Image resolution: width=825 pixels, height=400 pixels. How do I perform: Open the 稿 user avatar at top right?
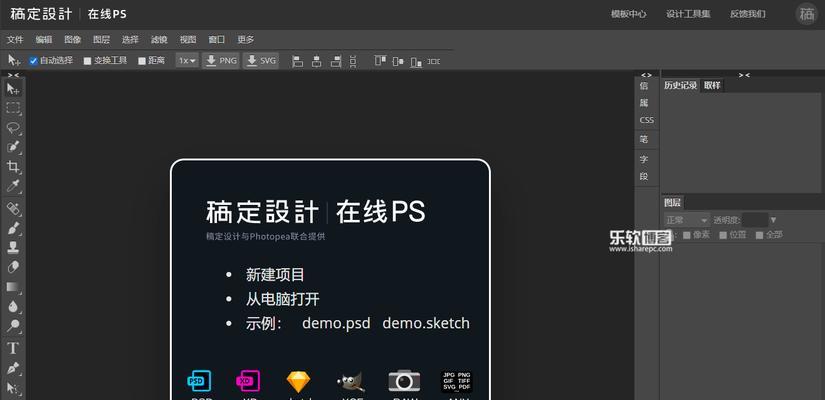pyautogui.click(x=807, y=14)
